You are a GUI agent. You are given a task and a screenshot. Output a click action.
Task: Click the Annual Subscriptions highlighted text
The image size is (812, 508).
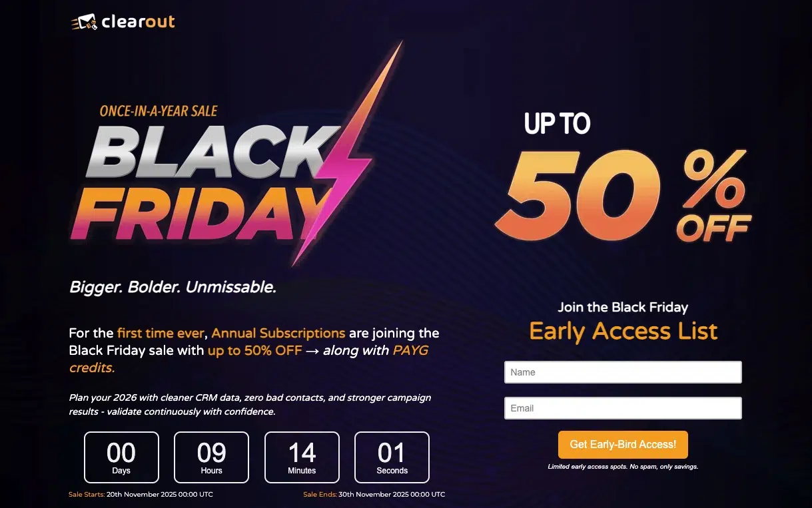pos(278,333)
